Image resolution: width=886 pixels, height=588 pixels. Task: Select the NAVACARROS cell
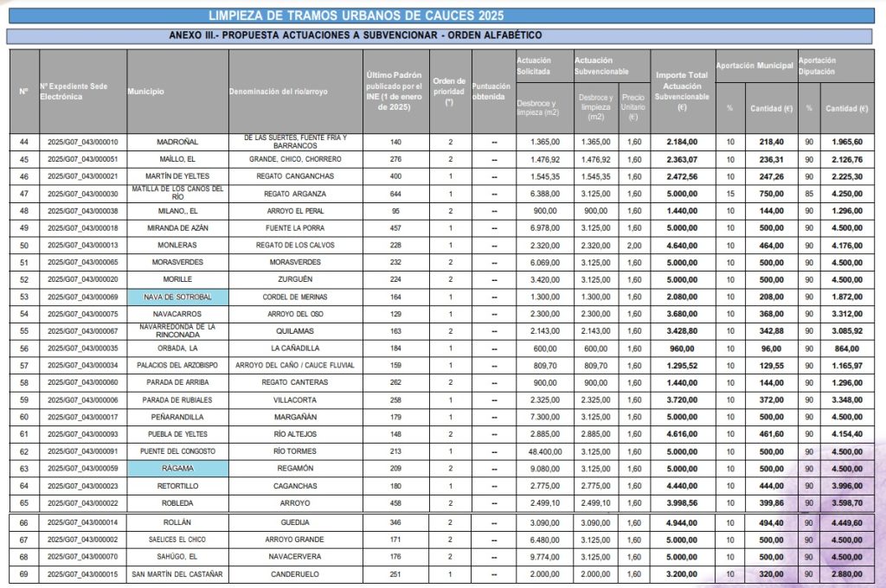point(177,314)
